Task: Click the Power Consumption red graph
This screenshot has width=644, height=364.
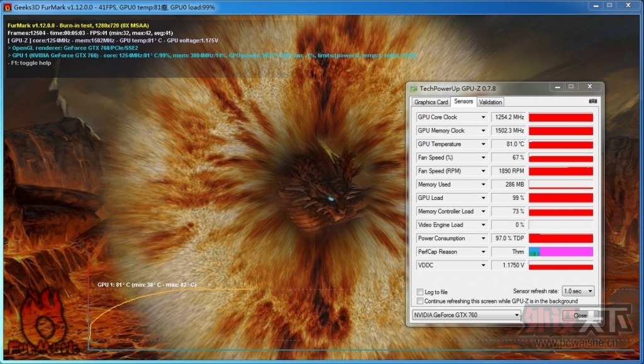Action: tap(560, 238)
